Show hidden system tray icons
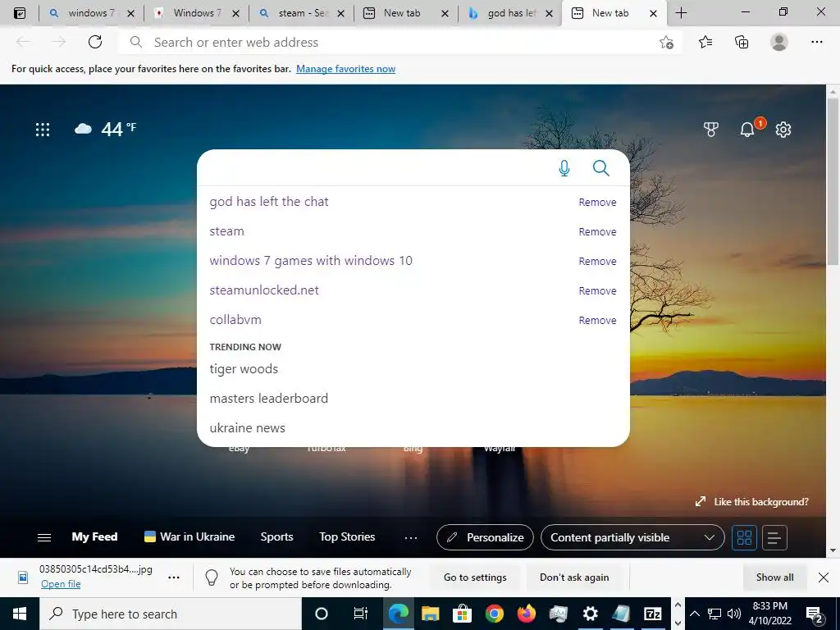Viewport: 840px width, 630px height. [x=694, y=614]
